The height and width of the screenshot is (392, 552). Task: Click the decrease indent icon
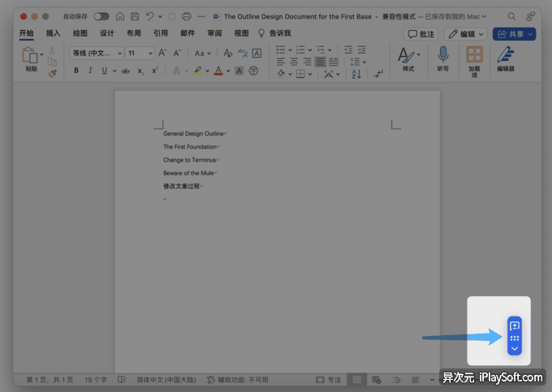coord(348,50)
